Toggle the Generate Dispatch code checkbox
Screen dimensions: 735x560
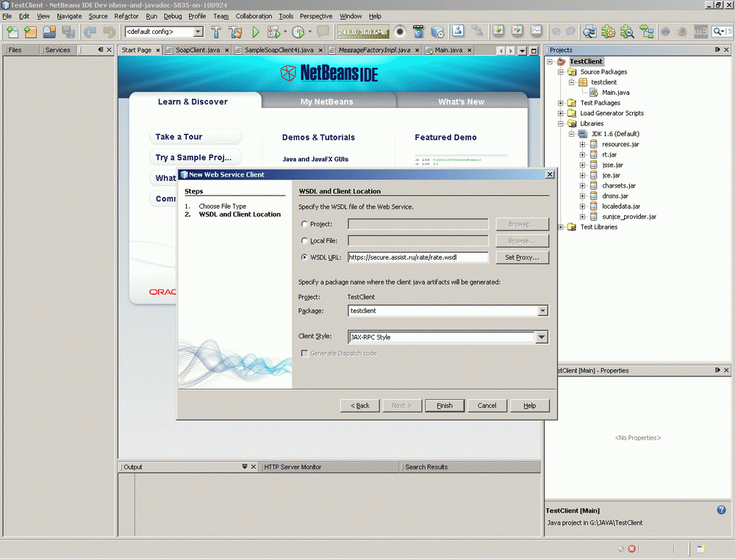[x=305, y=353]
